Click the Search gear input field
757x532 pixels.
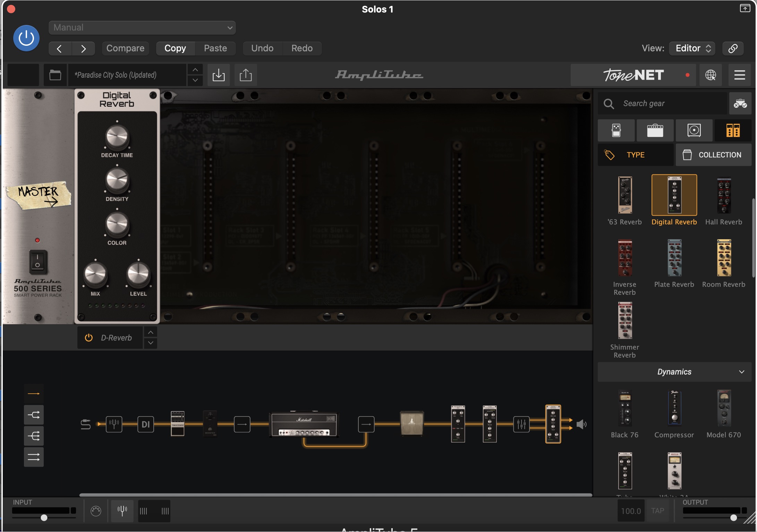coord(662,103)
